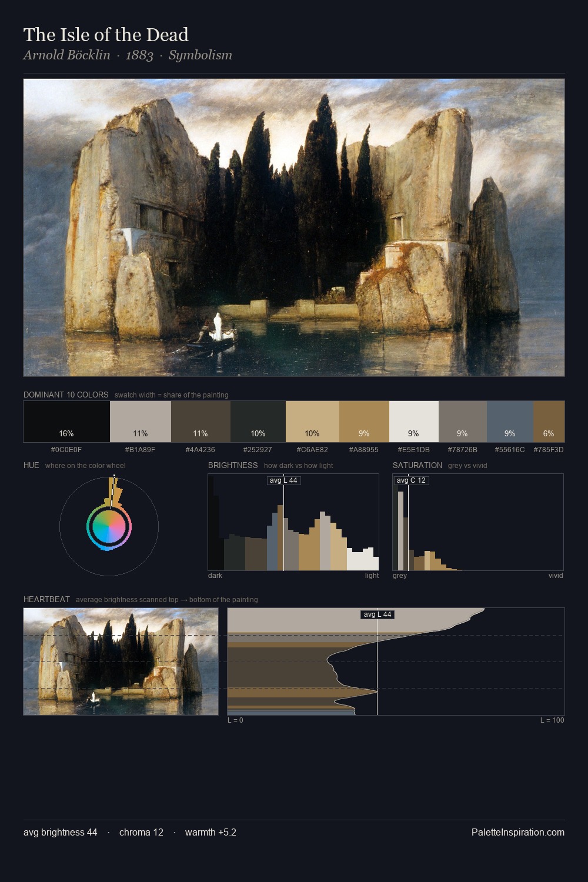Click the footer text 'warmth +5.2'
Screen dimensions: 588x882
point(211,832)
